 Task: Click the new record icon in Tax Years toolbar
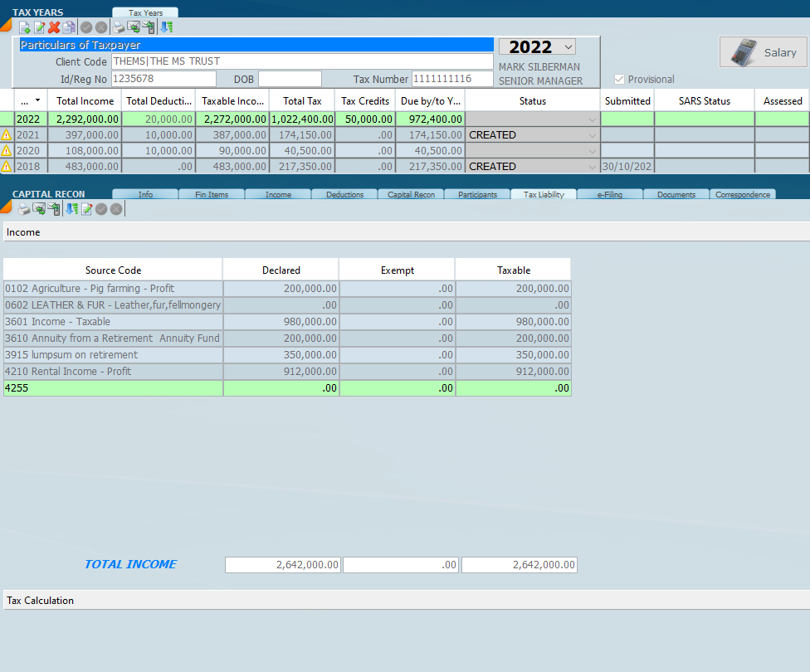click(24, 27)
